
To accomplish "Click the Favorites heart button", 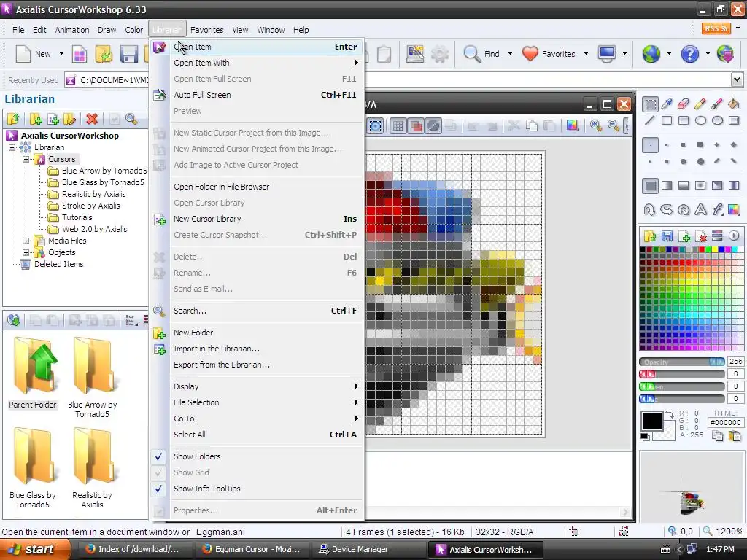I will [x=549, y=54].
